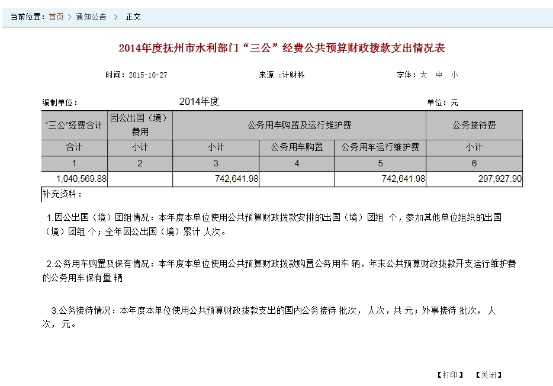This screenshot has height=386, width=553.
Task: Click the 当前位置 label
Action: [x=28, y=17]
